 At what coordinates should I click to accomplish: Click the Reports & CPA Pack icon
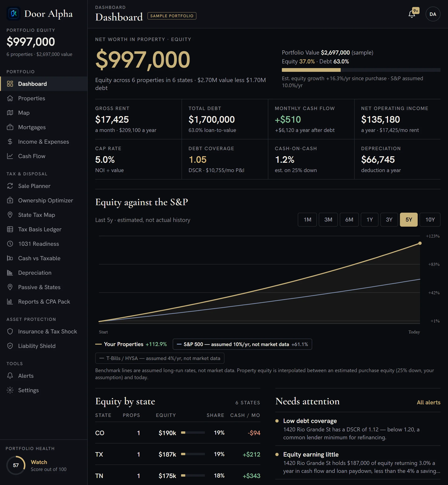[x=10, y=302]
